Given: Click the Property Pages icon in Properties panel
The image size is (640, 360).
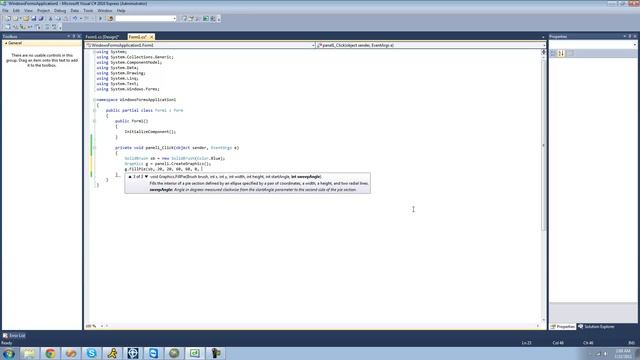Looking at the screenshot, I should pos(571,53).
